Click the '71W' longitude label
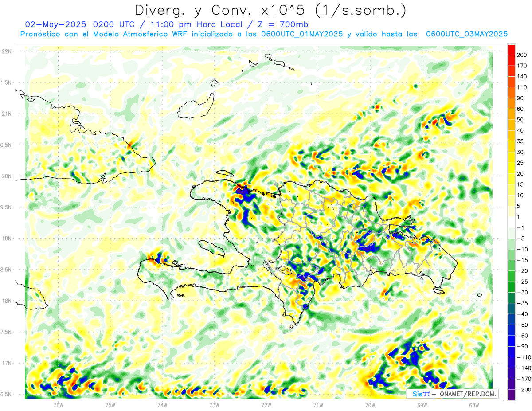This screenshot has width=532, height=411. coord(318,405)
